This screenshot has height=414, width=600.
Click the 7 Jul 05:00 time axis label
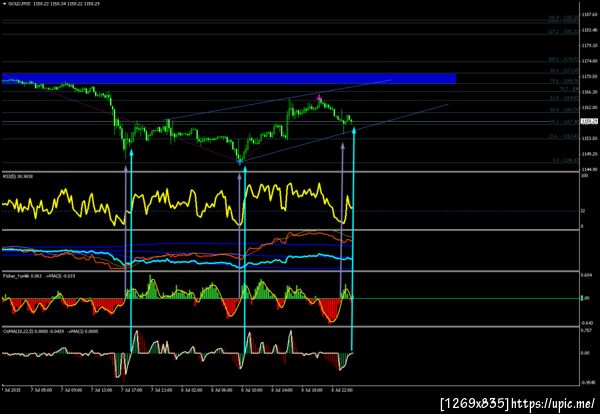click(x=43, y=390)
